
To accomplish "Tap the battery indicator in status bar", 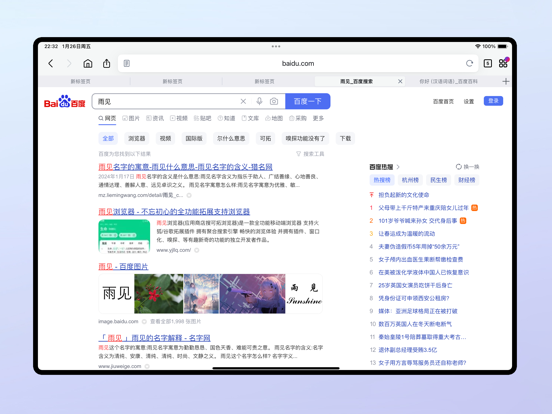I will [502, 46].
